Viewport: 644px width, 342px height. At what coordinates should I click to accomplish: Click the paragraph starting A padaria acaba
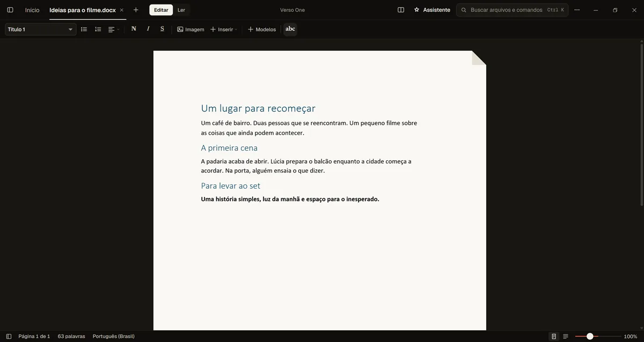click(x=306, y=166)
